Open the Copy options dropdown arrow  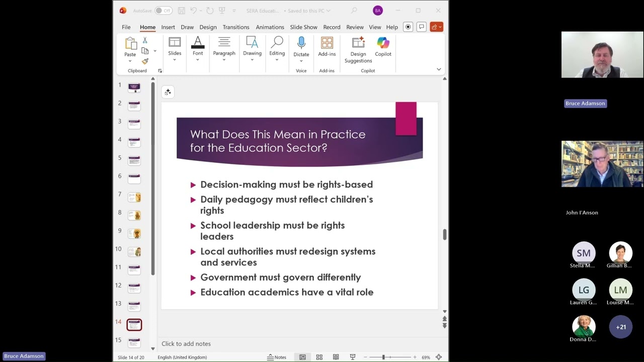point(155,51)
